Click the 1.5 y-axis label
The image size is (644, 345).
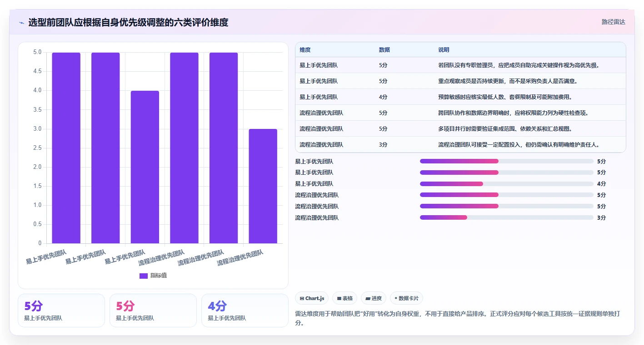tap(38, 186)
